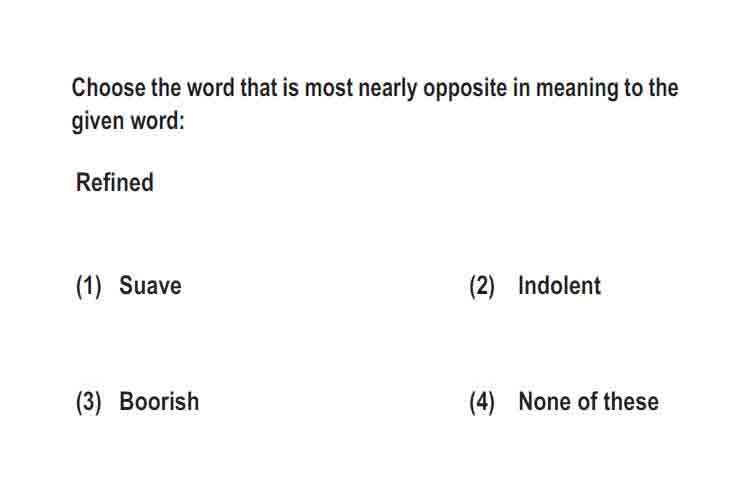
Task: Click the word Choose in the question
Action: click(x=109, y=88)
